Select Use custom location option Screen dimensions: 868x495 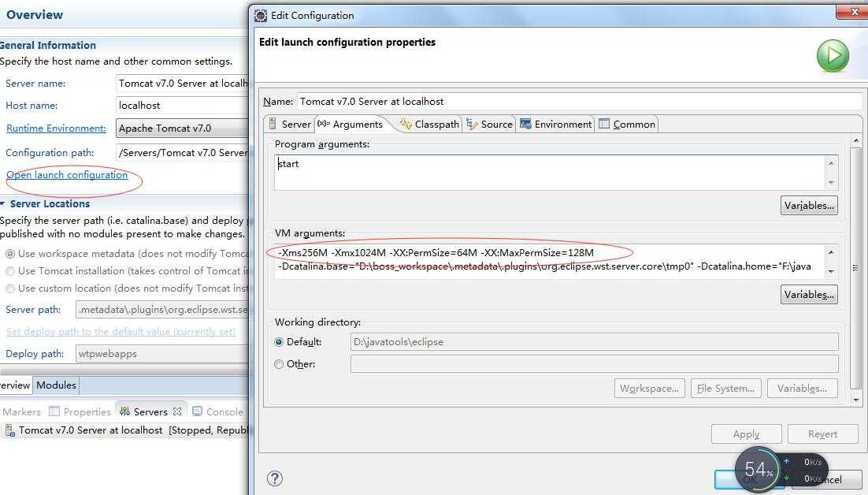tap(10, 288)
